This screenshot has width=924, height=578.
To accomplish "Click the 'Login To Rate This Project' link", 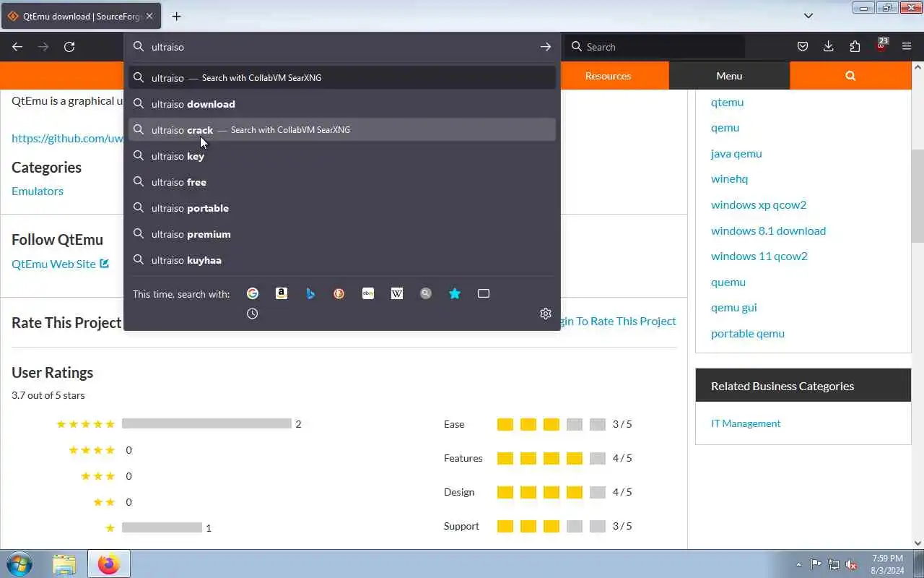I will [618, 321].
